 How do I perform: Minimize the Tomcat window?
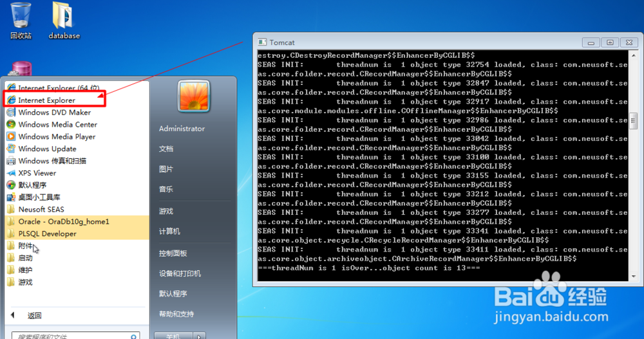tap(591, 42)
